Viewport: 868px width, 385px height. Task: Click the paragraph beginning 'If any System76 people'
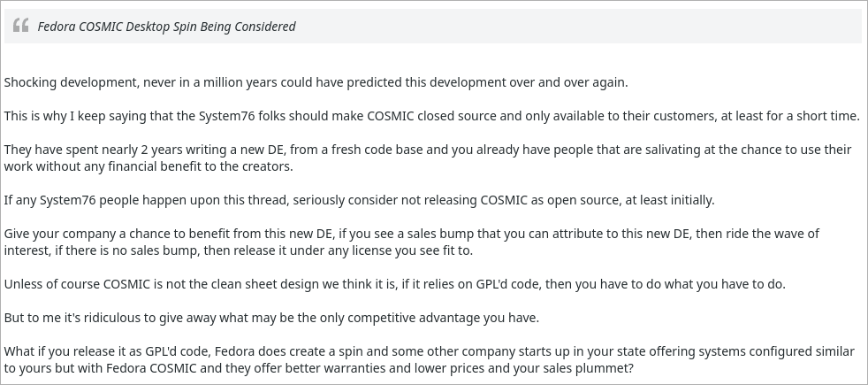coord(359,200)
